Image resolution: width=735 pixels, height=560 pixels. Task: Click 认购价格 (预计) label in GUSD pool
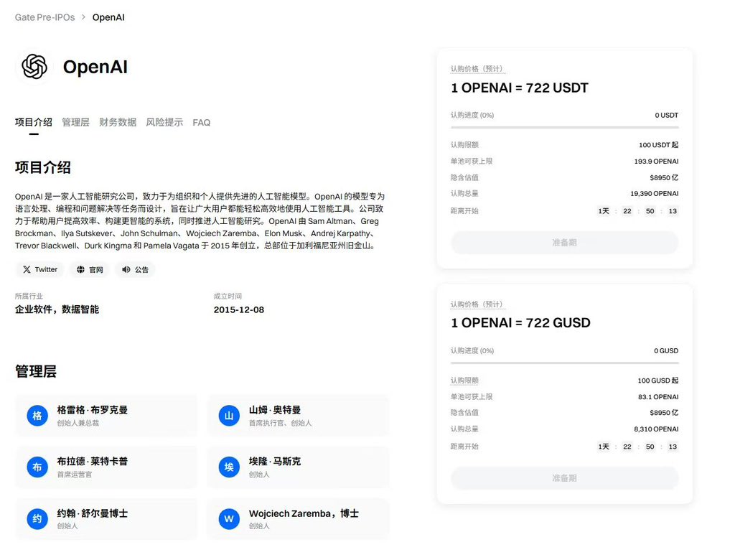477,304
